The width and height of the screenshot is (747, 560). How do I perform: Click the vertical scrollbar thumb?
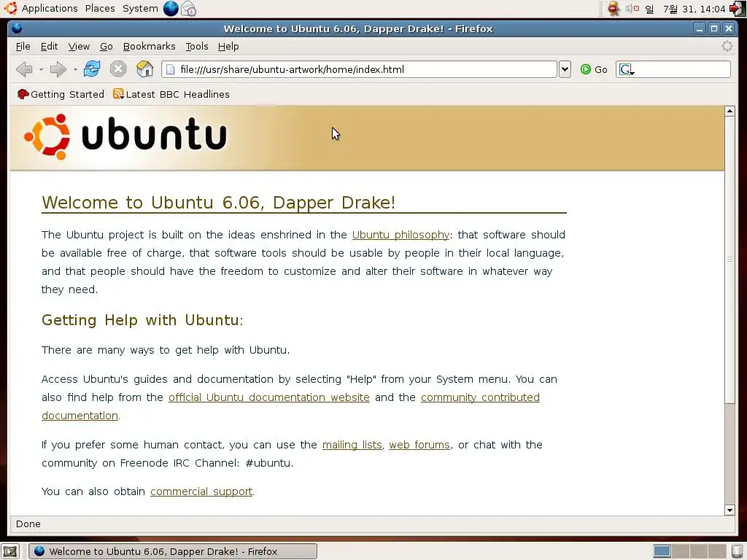coord(729,260)
